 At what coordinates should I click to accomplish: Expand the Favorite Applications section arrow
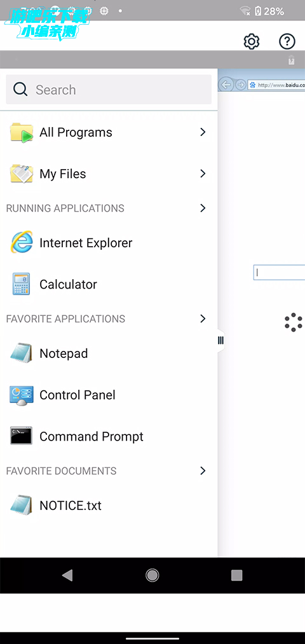202,319
